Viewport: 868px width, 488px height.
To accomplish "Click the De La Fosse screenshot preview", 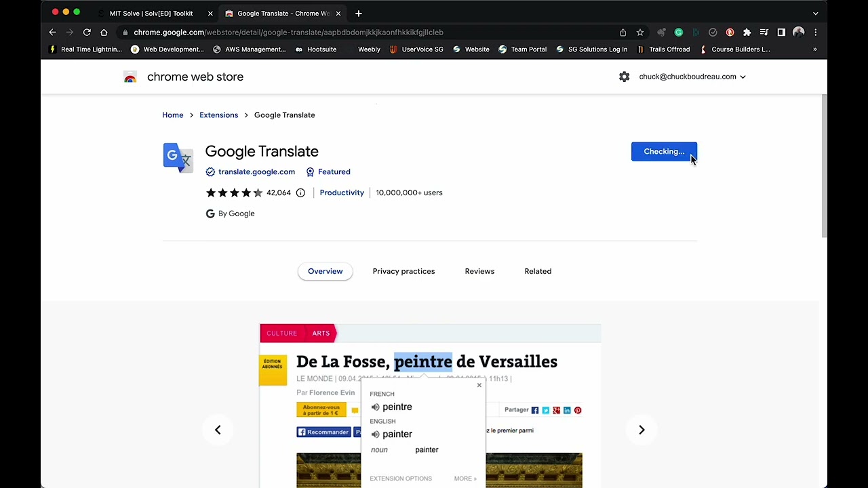I will click(x=430, y=405).
